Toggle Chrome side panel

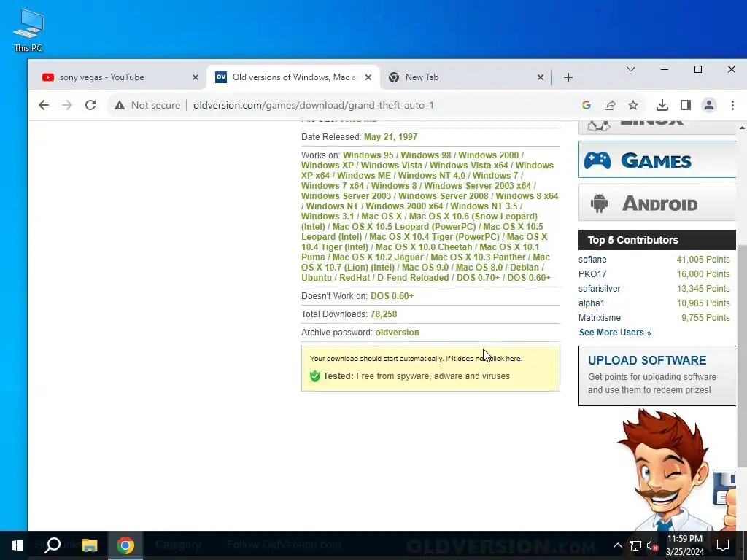[686, 105]
